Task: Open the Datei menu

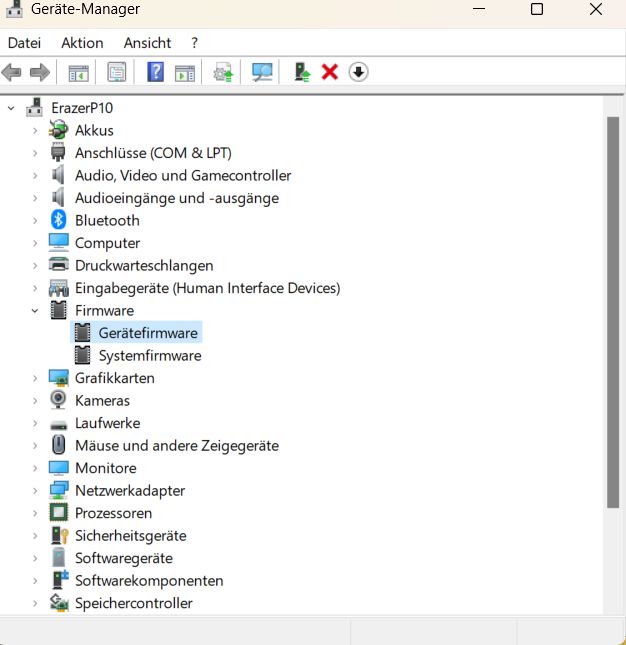Action: 24,43
